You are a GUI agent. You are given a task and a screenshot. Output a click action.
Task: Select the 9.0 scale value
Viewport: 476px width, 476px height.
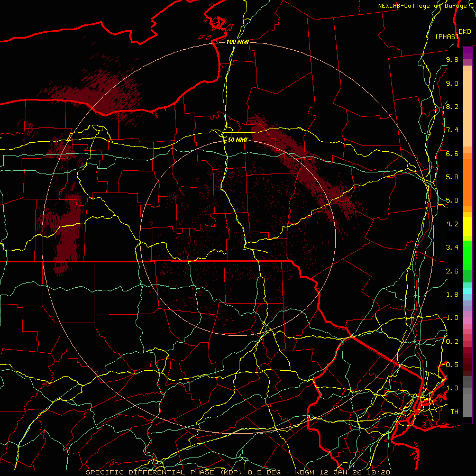point(452,83)
